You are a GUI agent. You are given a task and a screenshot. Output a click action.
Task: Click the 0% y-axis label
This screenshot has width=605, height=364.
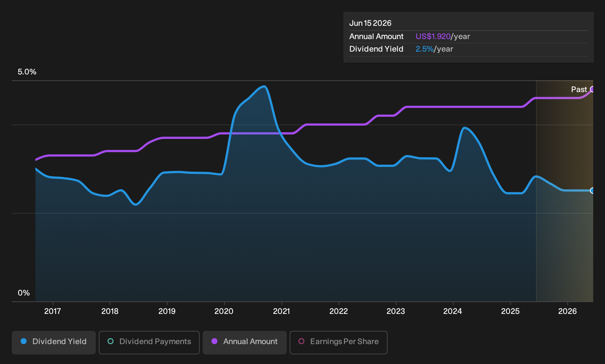pyautogui.click(x=24, y=293)
